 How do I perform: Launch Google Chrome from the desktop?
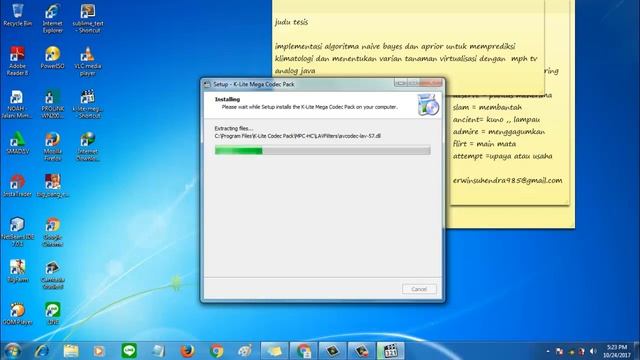click(x=53, y=232)
